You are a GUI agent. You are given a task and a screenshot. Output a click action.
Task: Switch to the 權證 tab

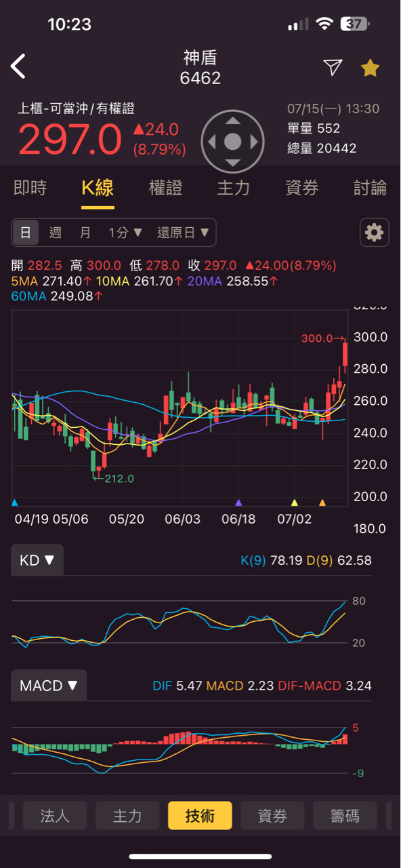coord(166,188)
